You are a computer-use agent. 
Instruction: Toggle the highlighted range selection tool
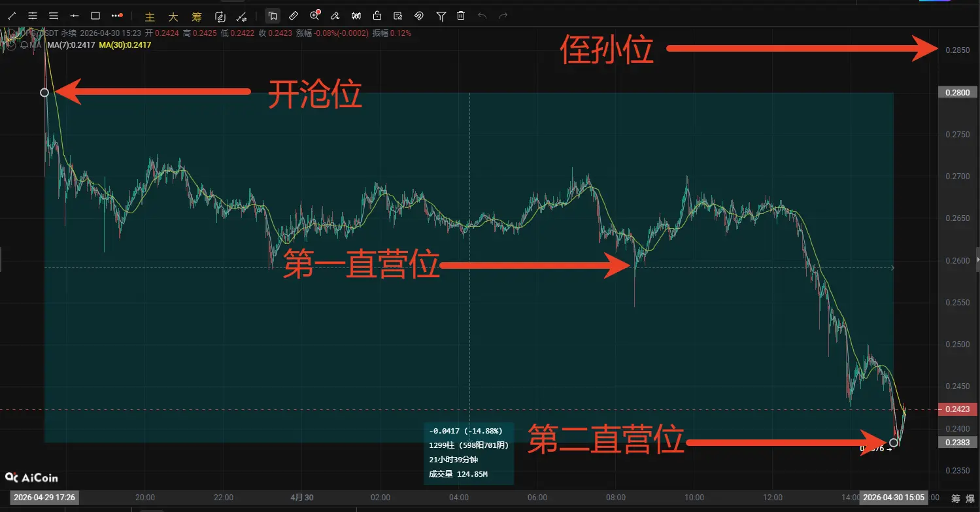pos(273,16)
